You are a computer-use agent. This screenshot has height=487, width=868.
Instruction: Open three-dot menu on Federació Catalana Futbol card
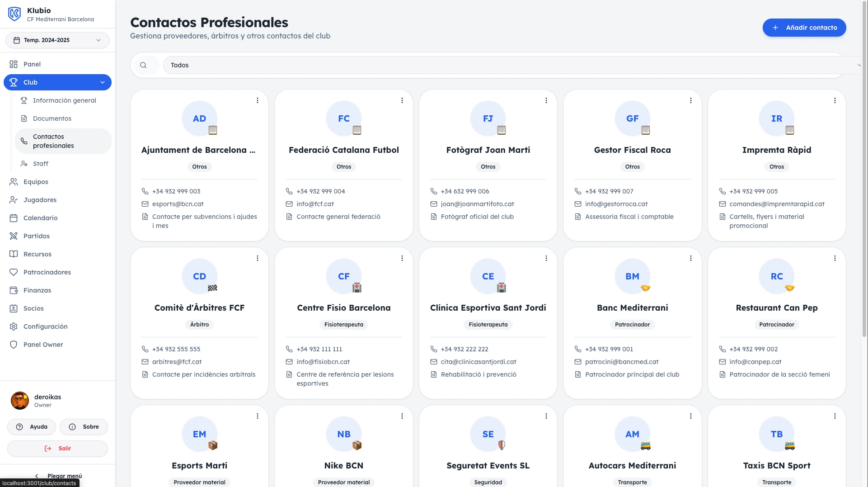click(x=402, y=100)
